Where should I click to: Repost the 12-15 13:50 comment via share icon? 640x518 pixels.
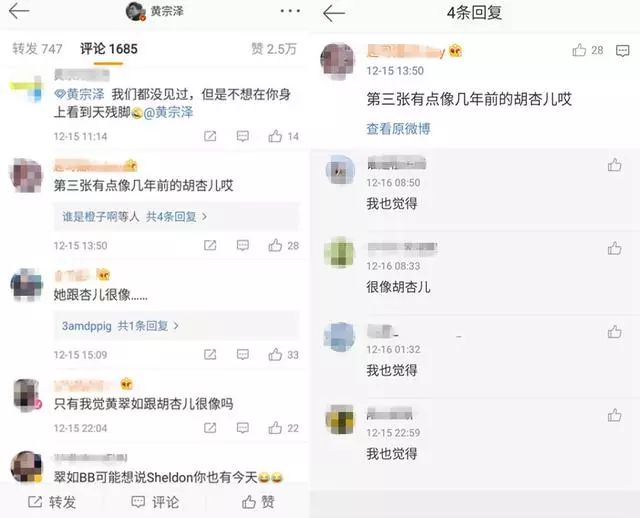point(210,245)
